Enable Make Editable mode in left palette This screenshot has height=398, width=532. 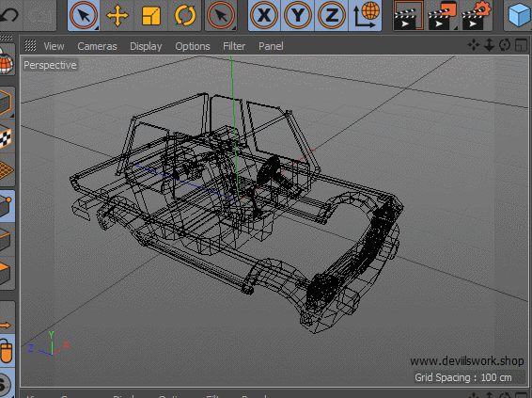[7, 102]
